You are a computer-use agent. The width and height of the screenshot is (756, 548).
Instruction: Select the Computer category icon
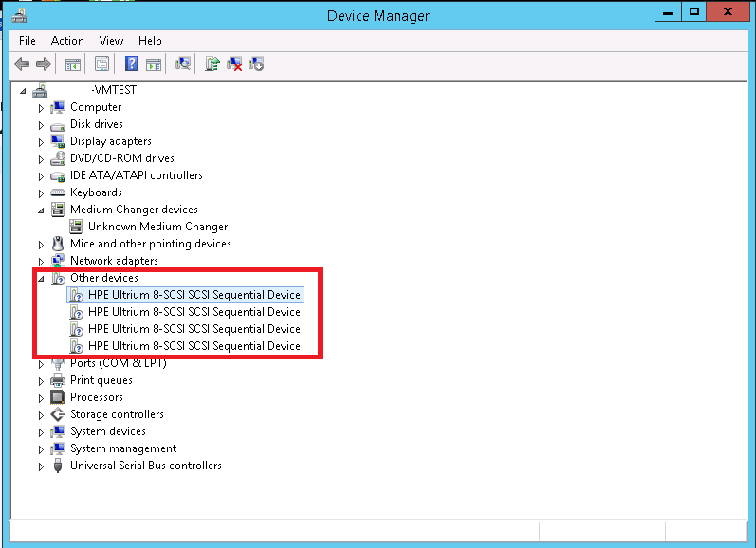pyautogui.click(x=58, y=107)
